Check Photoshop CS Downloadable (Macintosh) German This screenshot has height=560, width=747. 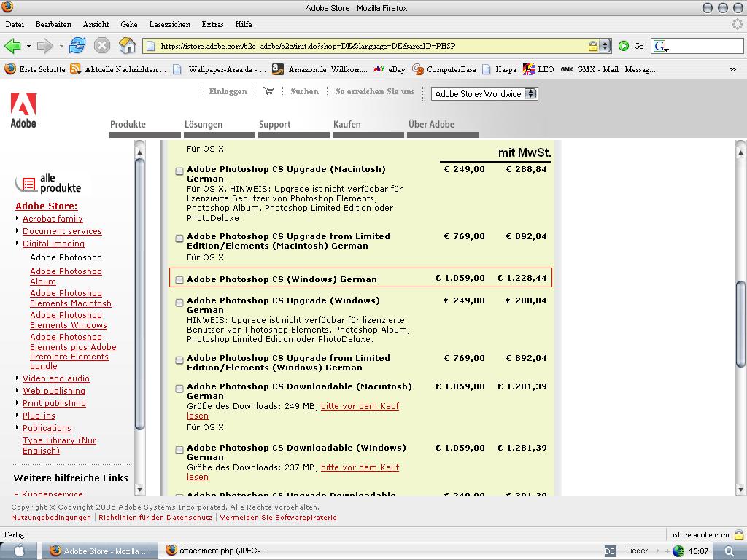coord(179,389)
